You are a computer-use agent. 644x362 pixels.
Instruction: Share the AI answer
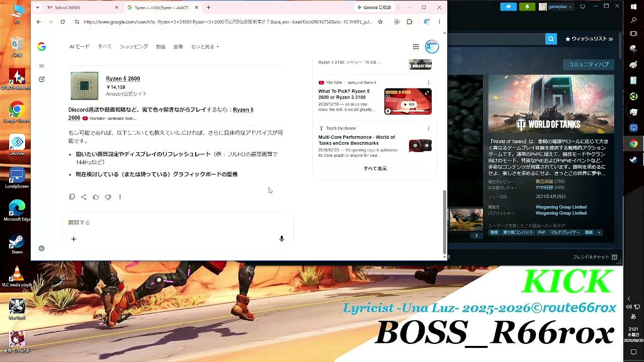coord(84,197)
